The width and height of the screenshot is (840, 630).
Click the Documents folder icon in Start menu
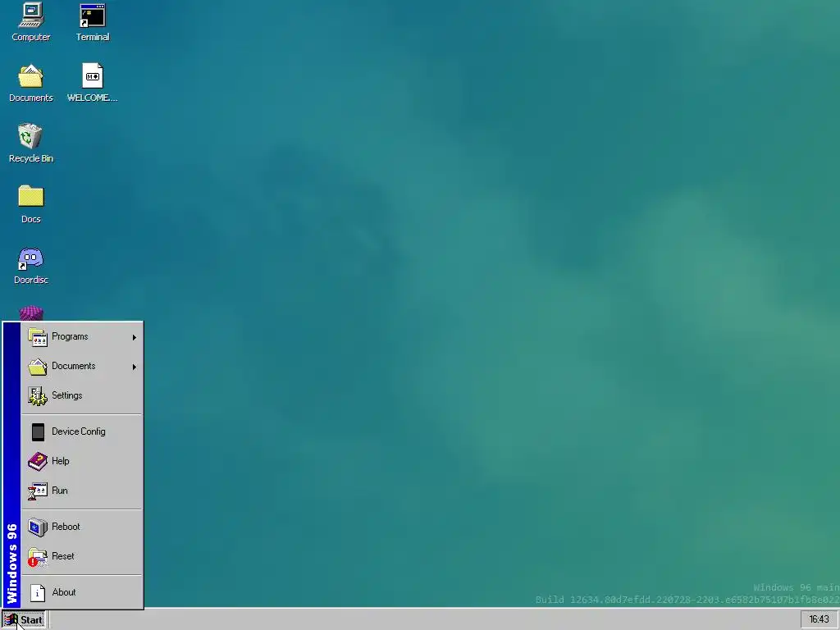click(x=38, y=367)
